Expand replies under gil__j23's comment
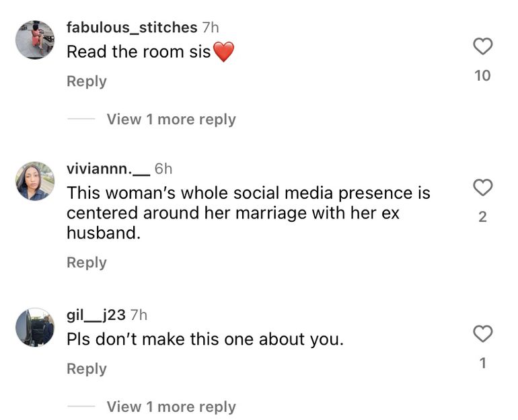Image resolution: width=518 pixels, height=420 pixels. click(171, 407)
